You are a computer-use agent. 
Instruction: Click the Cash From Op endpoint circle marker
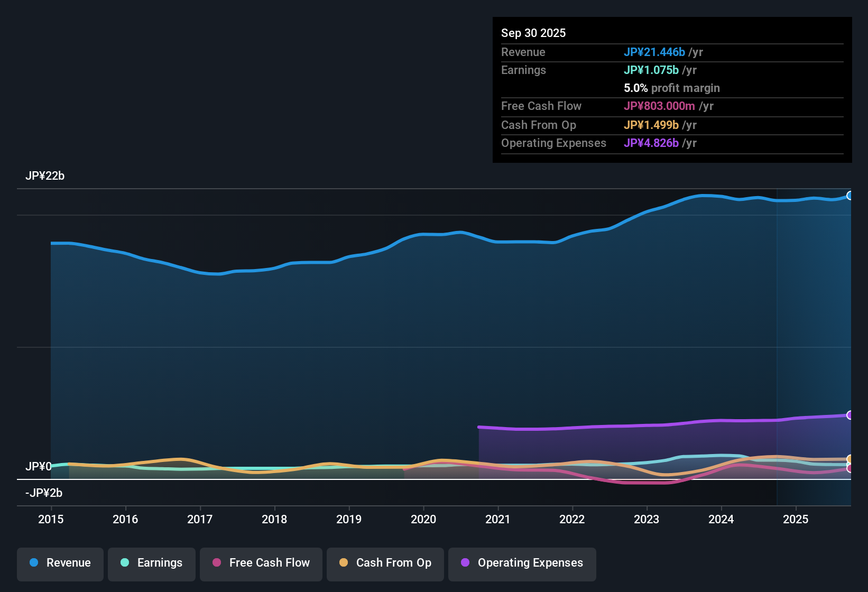(850, 460)
